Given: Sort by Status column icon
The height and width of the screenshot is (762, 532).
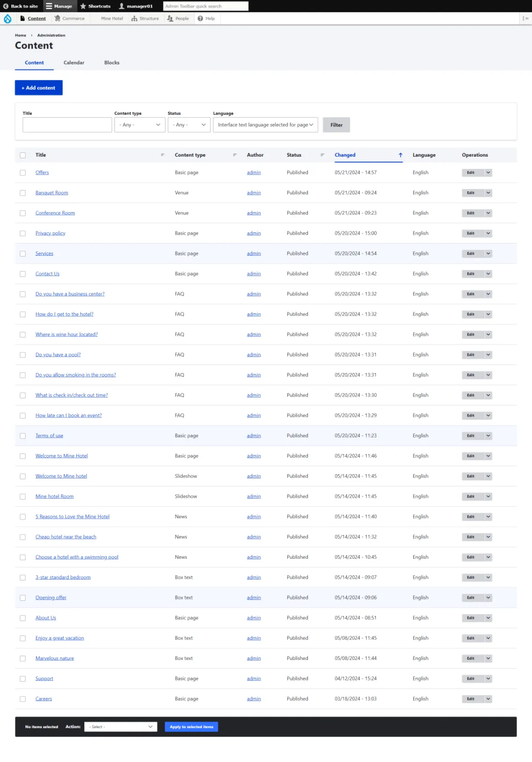Looking at the screenshot, I should tap(322, 155).
